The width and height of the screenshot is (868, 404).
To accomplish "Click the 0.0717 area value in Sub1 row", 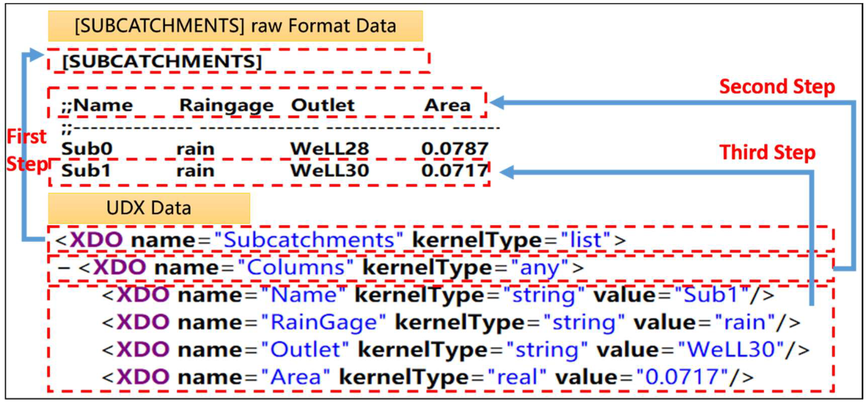I will (454, 170).
